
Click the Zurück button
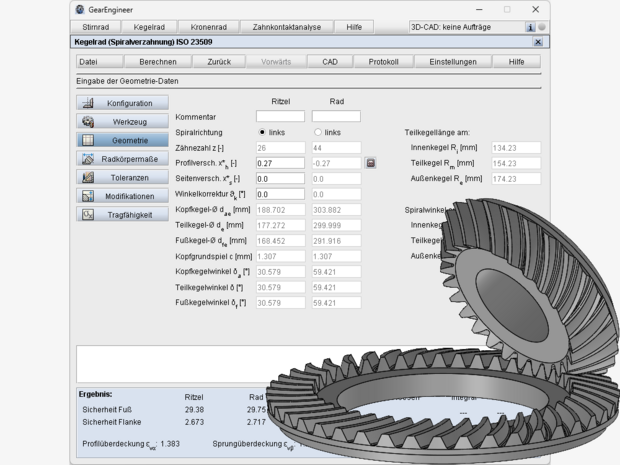click(219, 62)
